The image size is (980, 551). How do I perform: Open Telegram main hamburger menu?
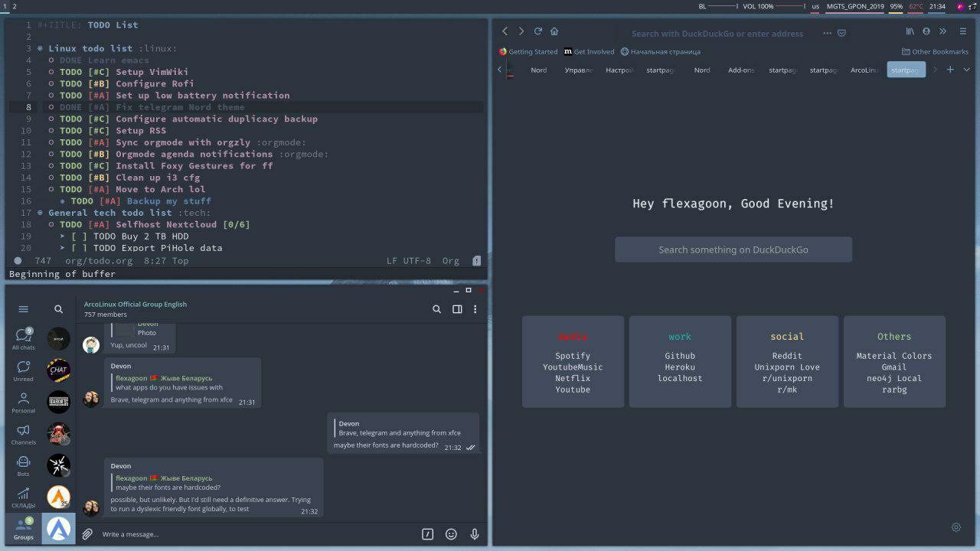pyautogui.click(x=24, y=309)
